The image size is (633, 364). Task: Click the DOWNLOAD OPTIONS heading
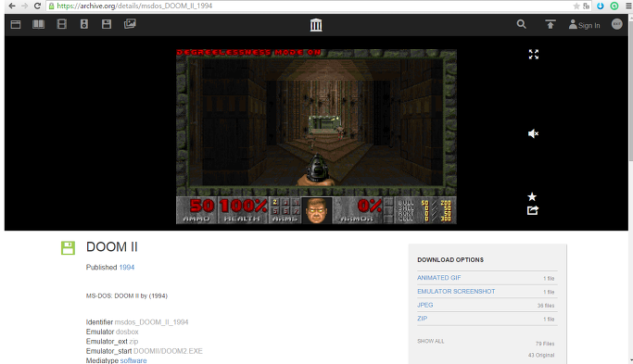click(450, 260)
